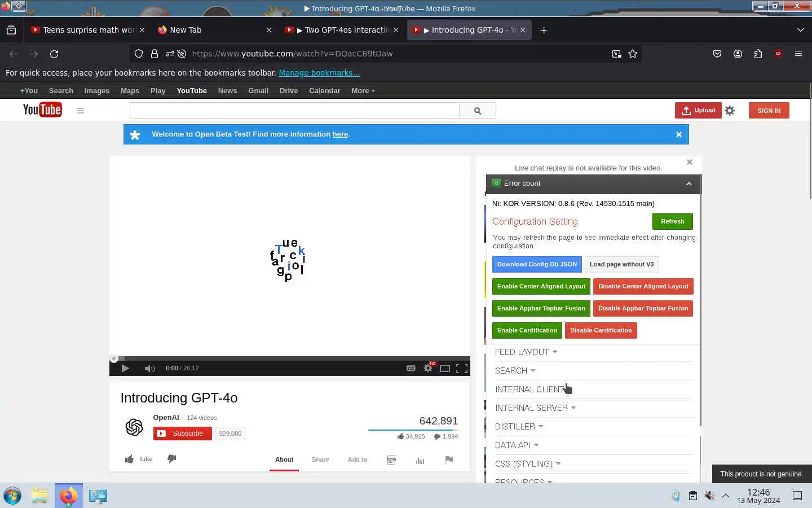Disable Cardification
This screenshot has height=508, width=812.
[x=601, y=330]
